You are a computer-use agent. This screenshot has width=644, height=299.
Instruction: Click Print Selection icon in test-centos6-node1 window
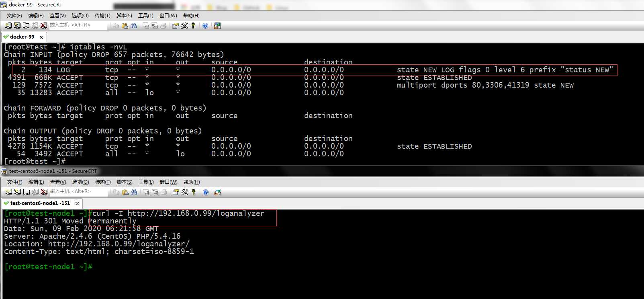[155, 192]
